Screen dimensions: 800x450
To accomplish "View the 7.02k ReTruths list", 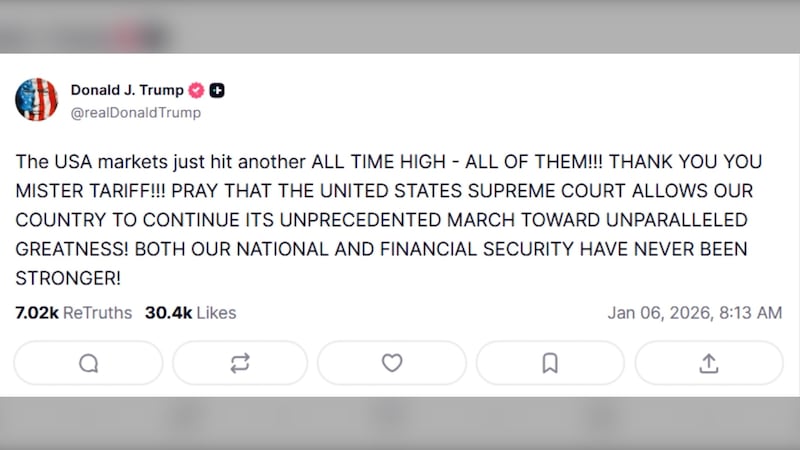I will click(x=73, y=313).
